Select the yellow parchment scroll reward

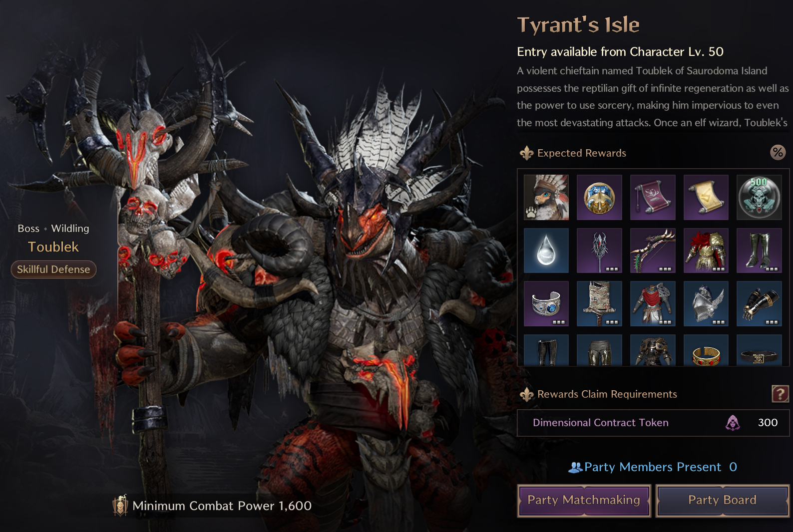coord(706,197)
